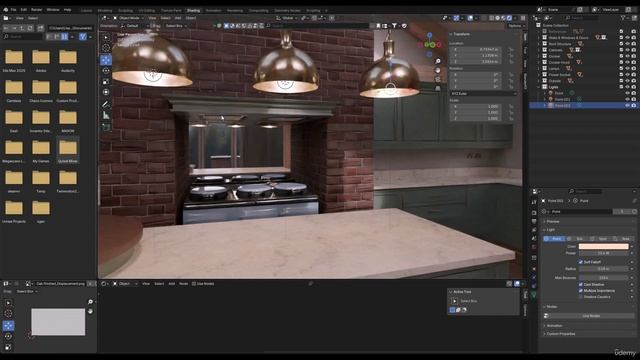Collapse the Lights collection in outliner
Image resolution: width=640 pixels, height=360 pixels.
pos(539,87)
